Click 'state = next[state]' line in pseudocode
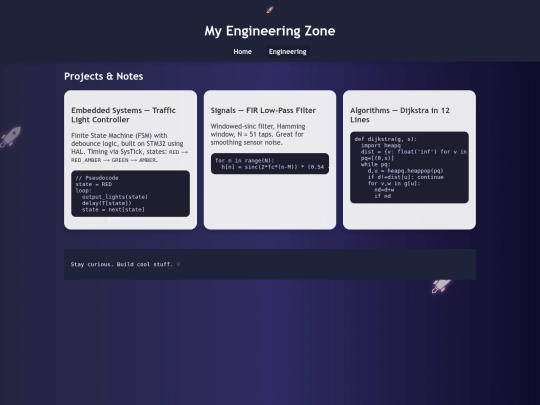540x405 pixels. pos(113,209)
